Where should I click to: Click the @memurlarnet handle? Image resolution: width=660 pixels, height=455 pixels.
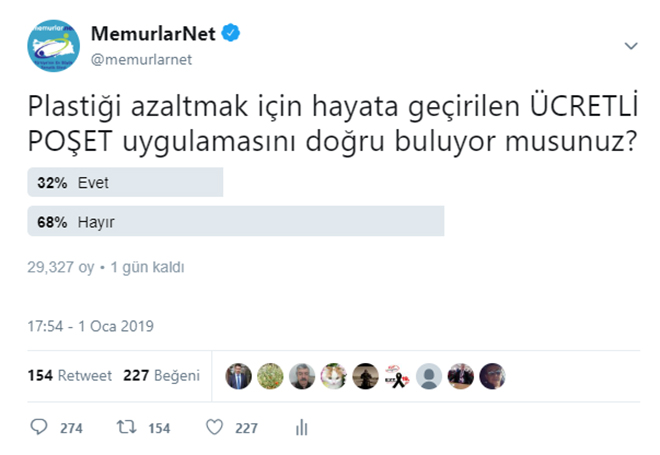click(x=141, y=60)
